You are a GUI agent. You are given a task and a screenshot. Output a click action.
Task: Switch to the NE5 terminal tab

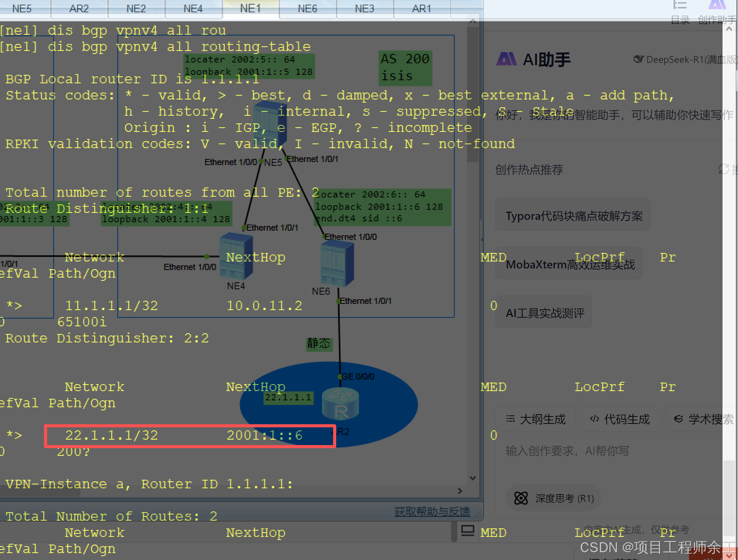pyautogui.click(x=22, y=8)
